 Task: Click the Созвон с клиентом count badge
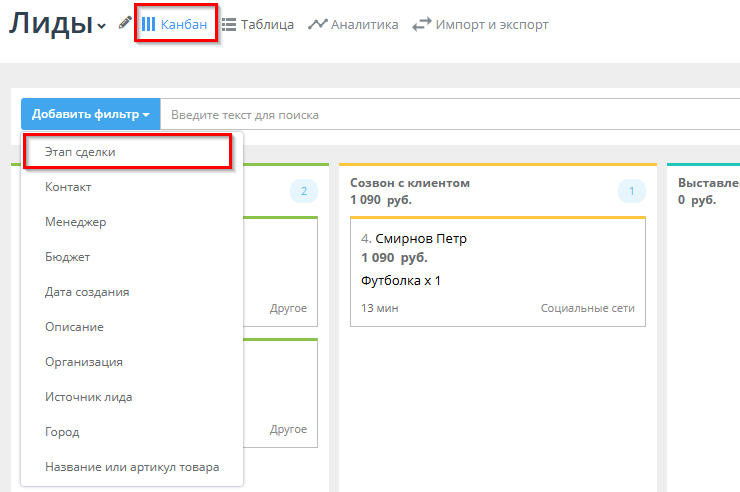point(632,191)
